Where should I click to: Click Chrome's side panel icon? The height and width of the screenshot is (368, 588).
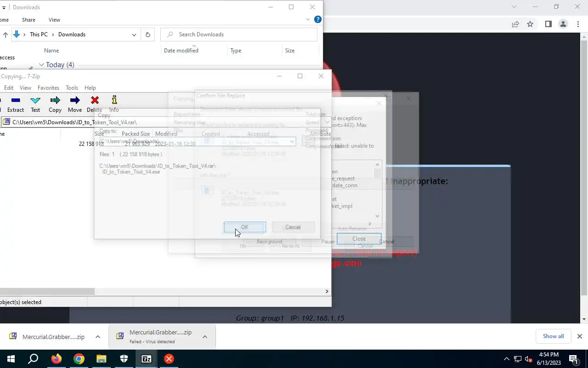548,24
